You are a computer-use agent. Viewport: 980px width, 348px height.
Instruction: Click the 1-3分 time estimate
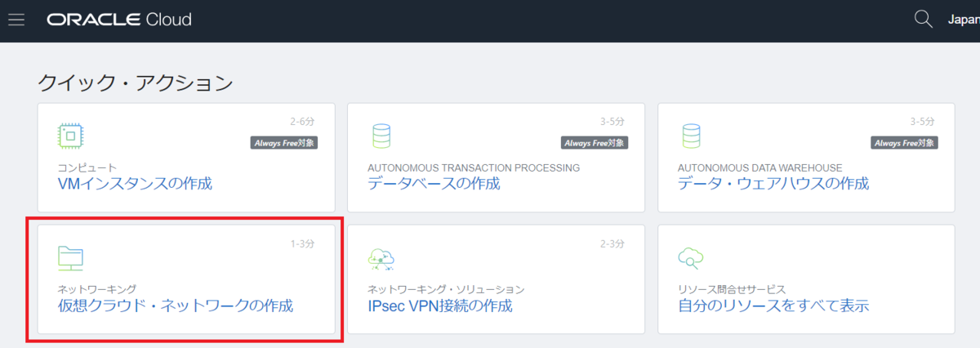pos(303,243)
